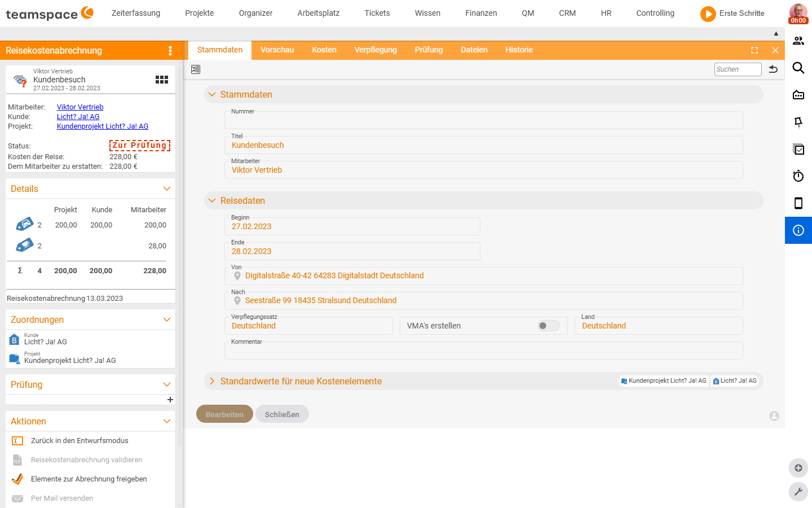Viewport: 812px width, 508px height.
Task: Click the wrench settings button at bottom right
Action: 798,492
